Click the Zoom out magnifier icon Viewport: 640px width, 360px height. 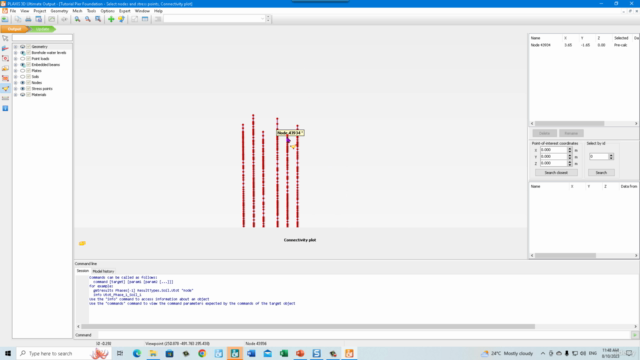88,19
